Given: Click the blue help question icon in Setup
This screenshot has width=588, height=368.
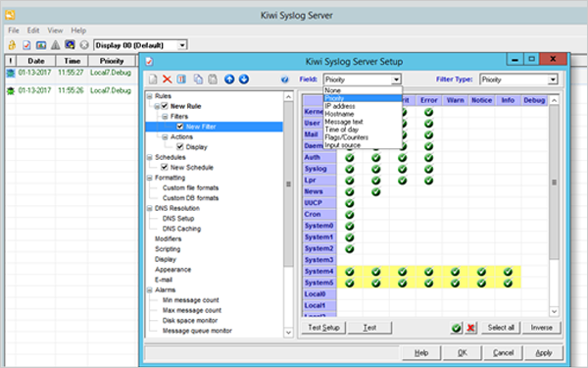Looking at the screenshot, I should click(284, 79).
